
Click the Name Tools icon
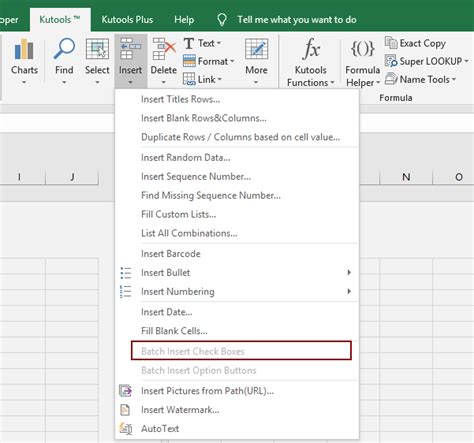click(391, 79)
